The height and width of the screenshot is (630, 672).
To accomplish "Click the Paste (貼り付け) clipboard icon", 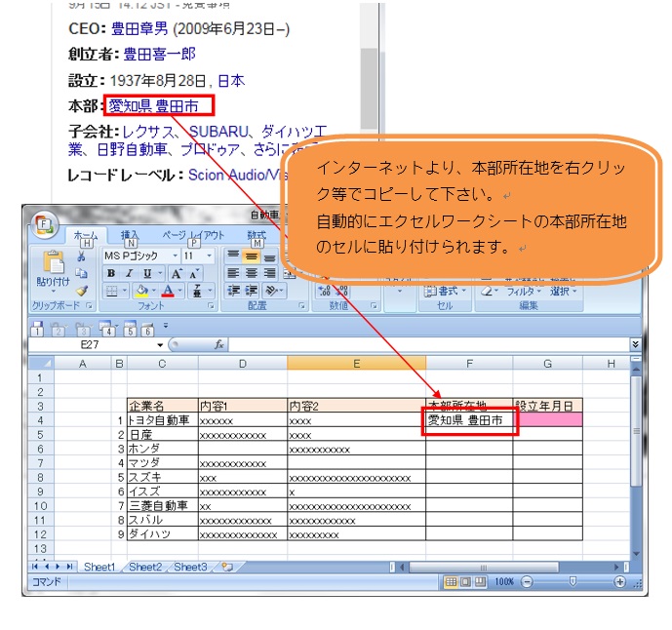I will pos(53,262).
